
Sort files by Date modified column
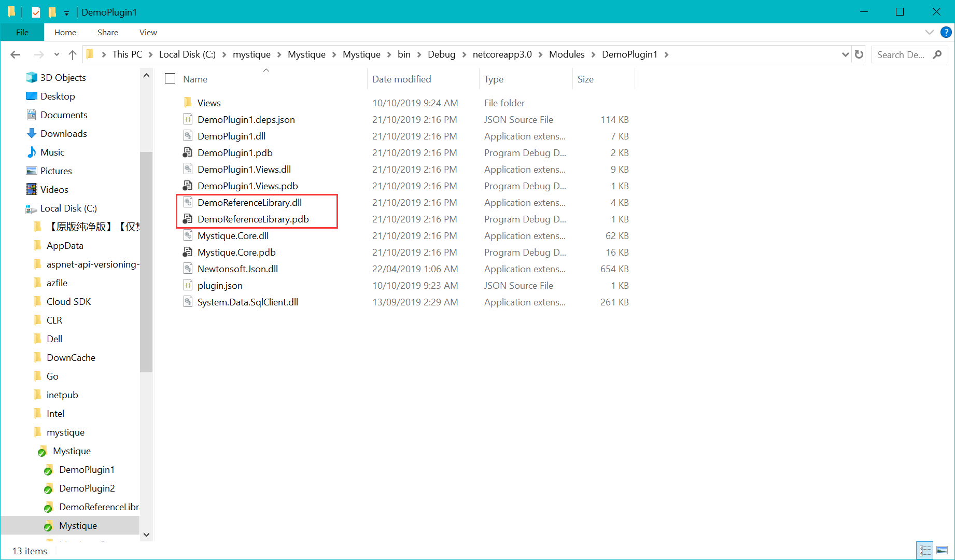[401, 79]
